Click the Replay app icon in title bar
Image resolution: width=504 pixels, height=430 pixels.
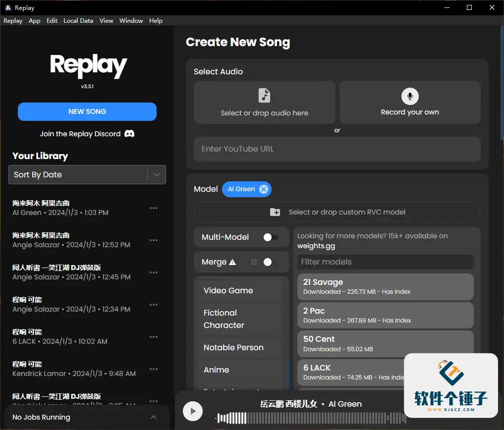click(x=8, y=8)
